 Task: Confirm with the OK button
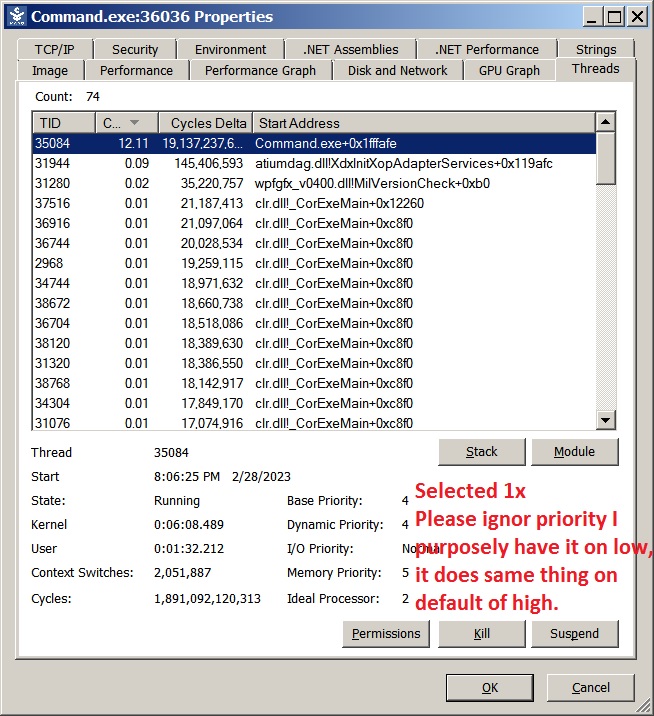tap(490, 688)
